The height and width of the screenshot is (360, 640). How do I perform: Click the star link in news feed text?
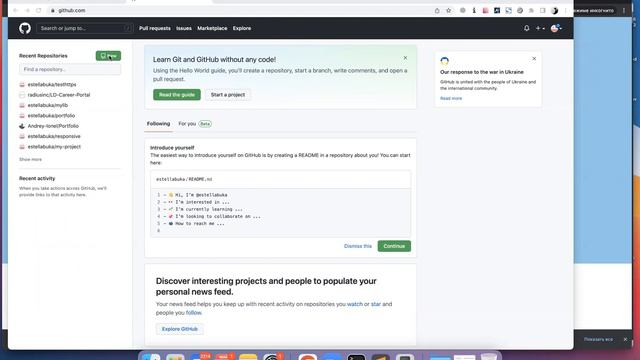(x=376, y=304)
